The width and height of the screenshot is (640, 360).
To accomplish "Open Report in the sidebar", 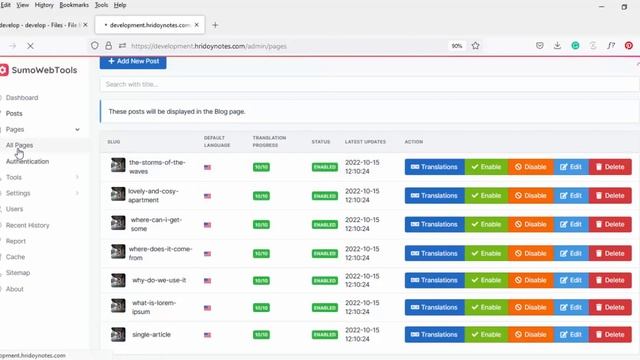I will (x=16, y=241).
